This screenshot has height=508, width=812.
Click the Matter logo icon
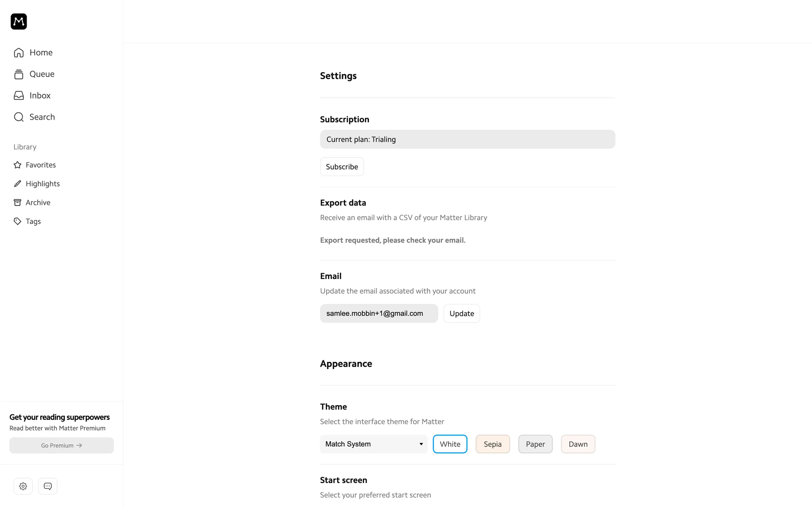[19, 22]
